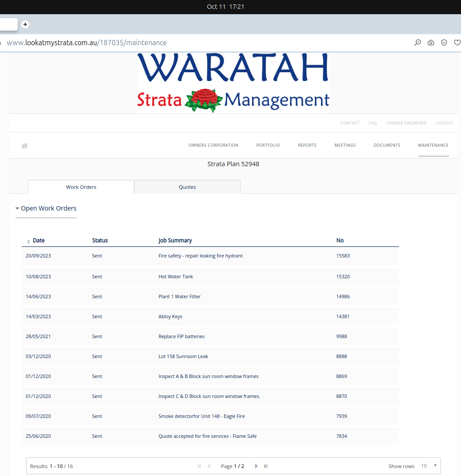Click work order number 15583
The width and height of the screenshot is (461, 476).
click(x=343, y=256)
